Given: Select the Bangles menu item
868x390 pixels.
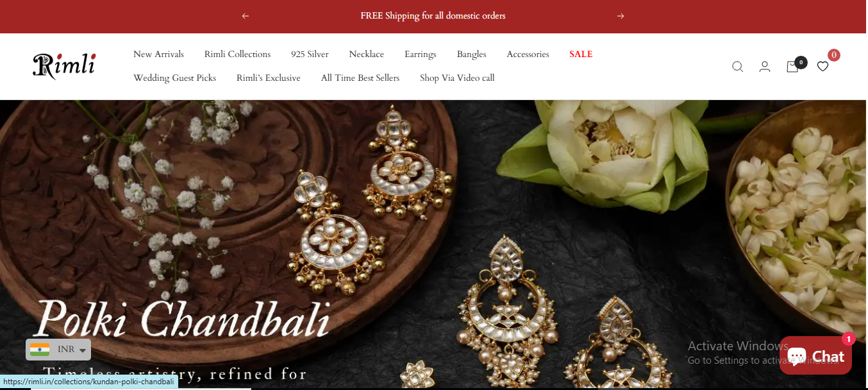Looking at the screenshot, I should click(x=472, y=55).
